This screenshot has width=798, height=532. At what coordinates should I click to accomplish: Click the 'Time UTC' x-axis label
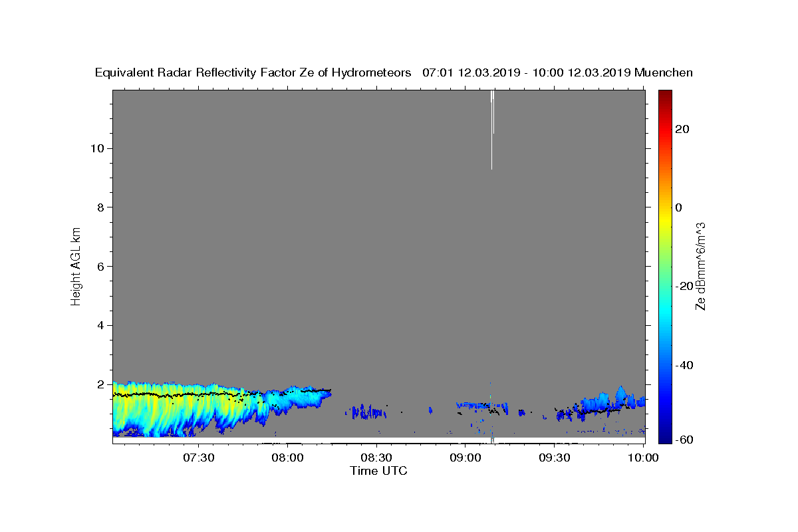pos(378,471)
